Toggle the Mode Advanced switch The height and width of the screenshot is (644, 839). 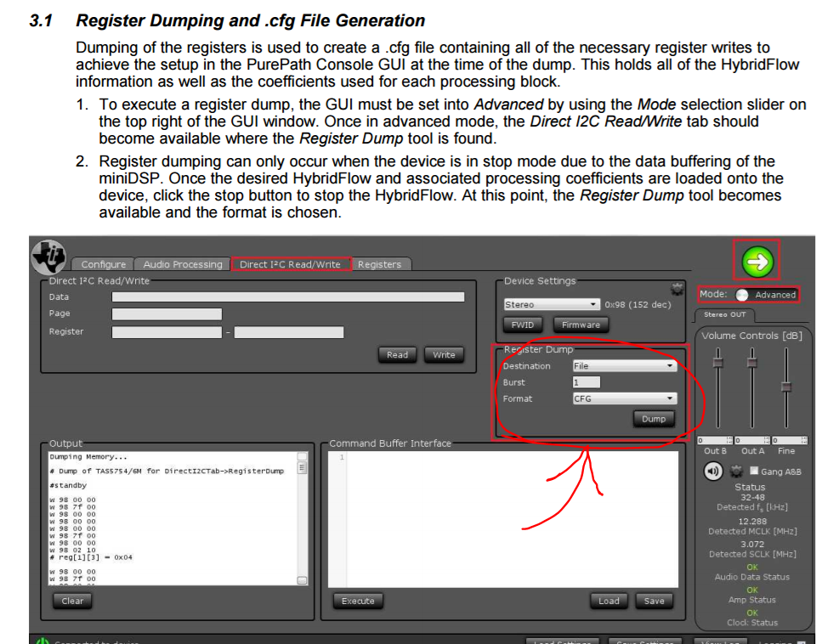pos(742,295)
